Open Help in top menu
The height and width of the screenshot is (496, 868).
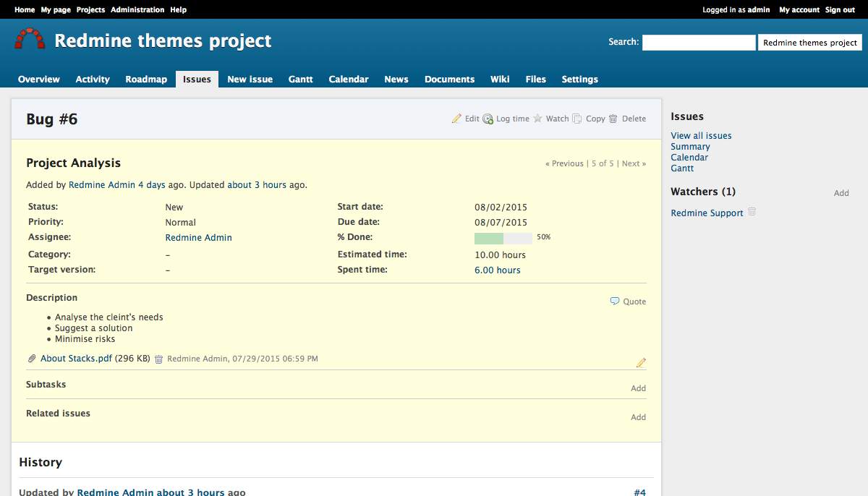(x=178, y=10)
